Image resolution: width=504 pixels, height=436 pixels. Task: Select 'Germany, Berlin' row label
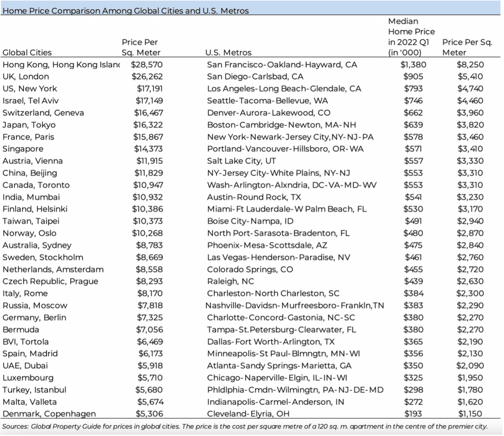coord(34,318)
